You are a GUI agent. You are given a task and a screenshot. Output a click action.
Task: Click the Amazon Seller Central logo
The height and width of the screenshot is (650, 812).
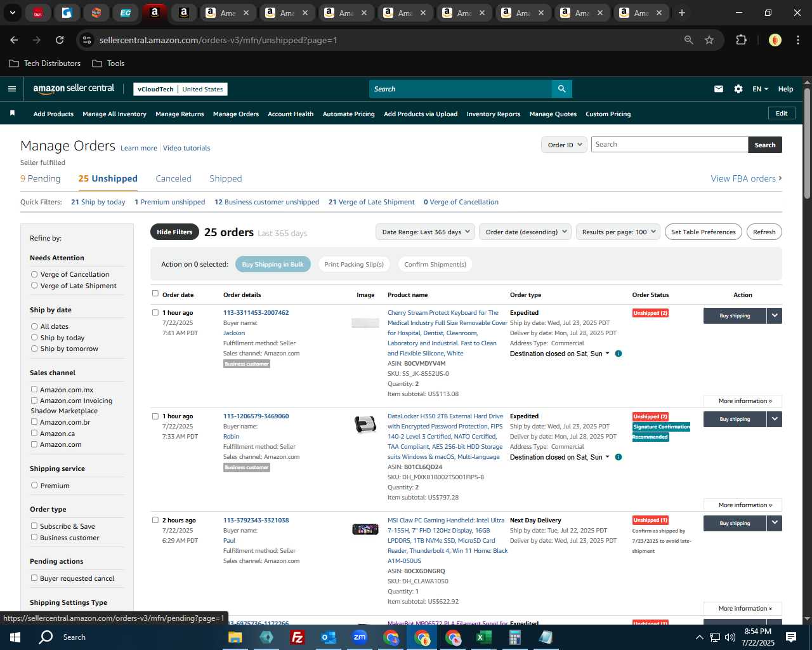click(x=74, y=89)
